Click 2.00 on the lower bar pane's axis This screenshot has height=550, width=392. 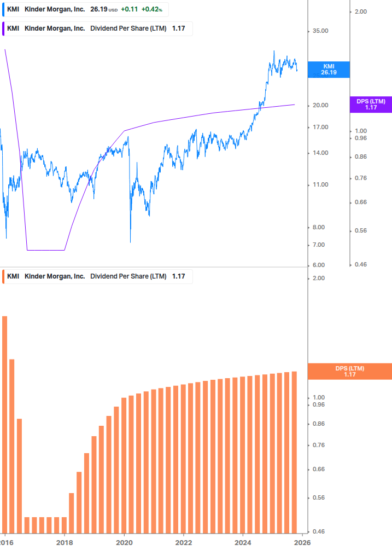[318, 278]
